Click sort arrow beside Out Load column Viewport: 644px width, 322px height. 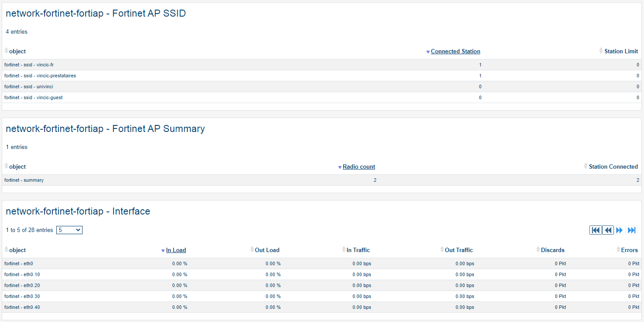tap(252, 250)
